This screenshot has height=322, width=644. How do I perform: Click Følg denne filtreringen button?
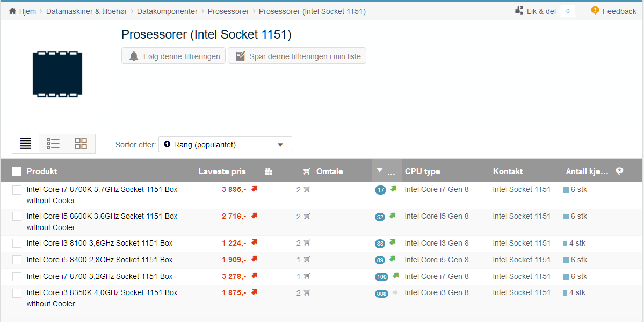point(173,56)
